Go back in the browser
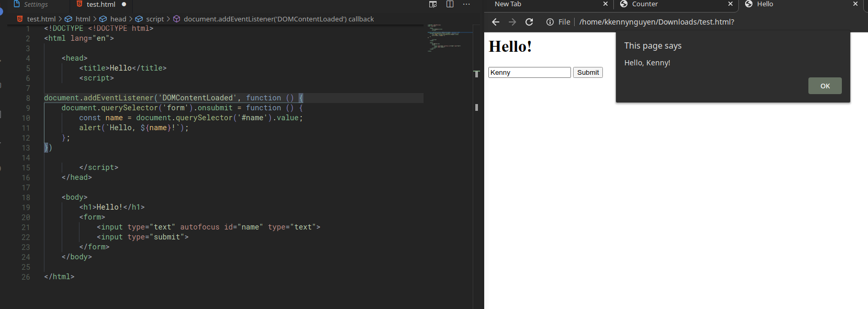Viewport: 868px width, 309px height. pos(496,22)
